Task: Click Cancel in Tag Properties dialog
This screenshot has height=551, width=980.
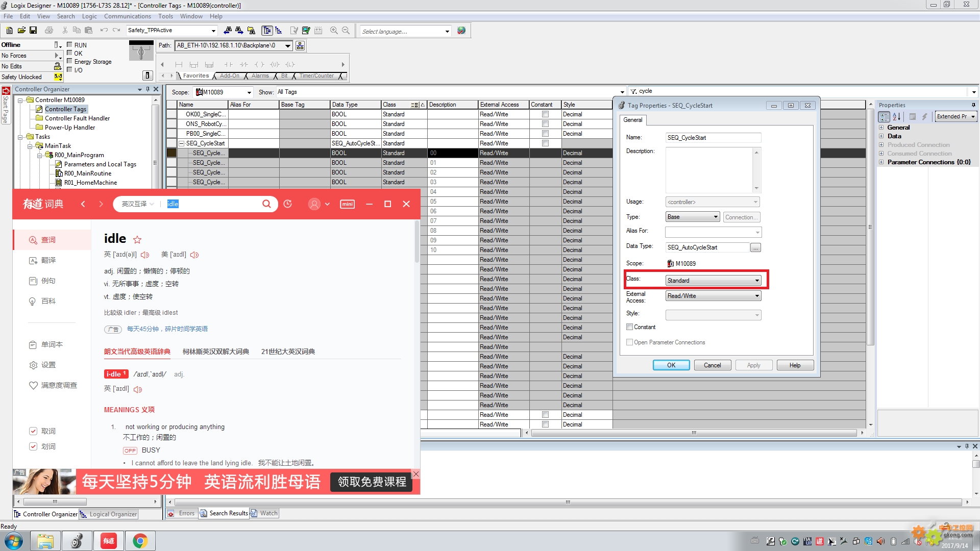Action: click(713, 365)
